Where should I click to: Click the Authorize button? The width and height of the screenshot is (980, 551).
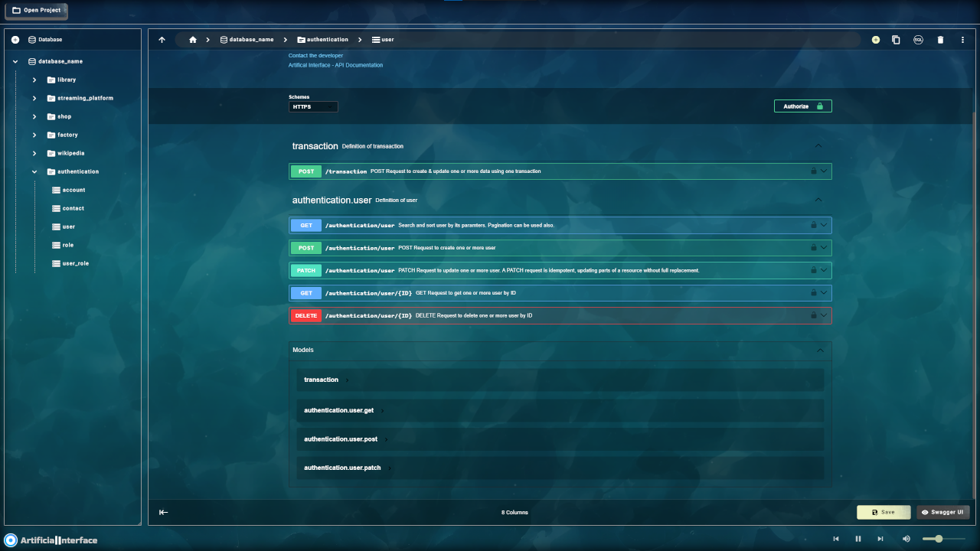[x=803, y=106]
